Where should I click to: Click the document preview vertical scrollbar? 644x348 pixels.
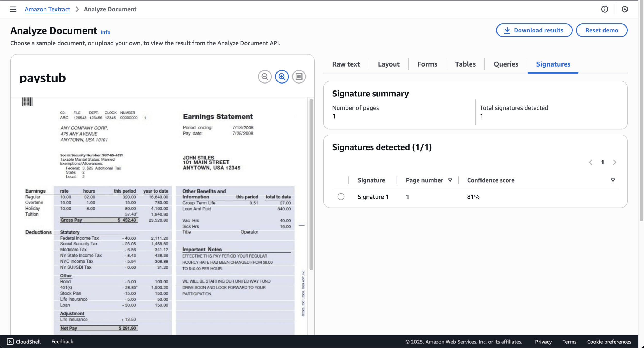click(311, 184)
